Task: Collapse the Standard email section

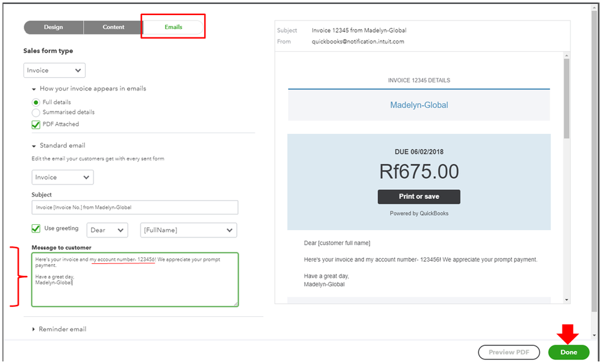Action: [34, 146]
